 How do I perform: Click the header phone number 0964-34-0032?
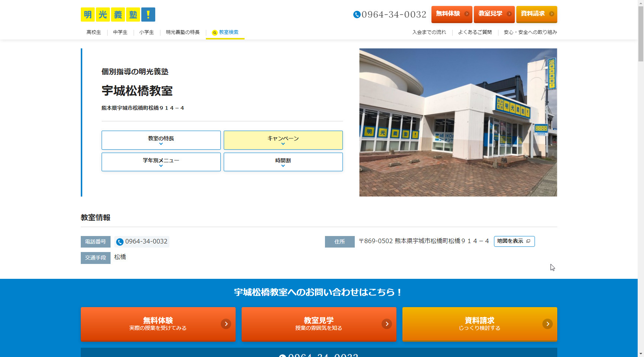click(394, 15)
